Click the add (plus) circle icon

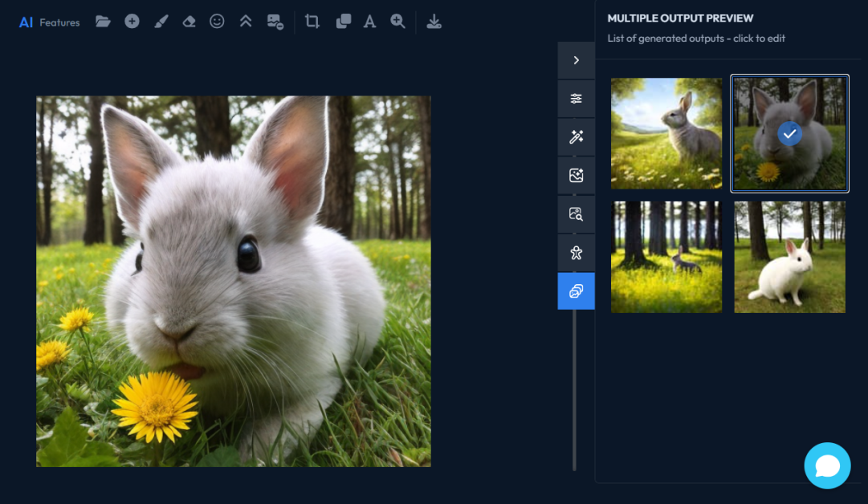coord(132,22)
